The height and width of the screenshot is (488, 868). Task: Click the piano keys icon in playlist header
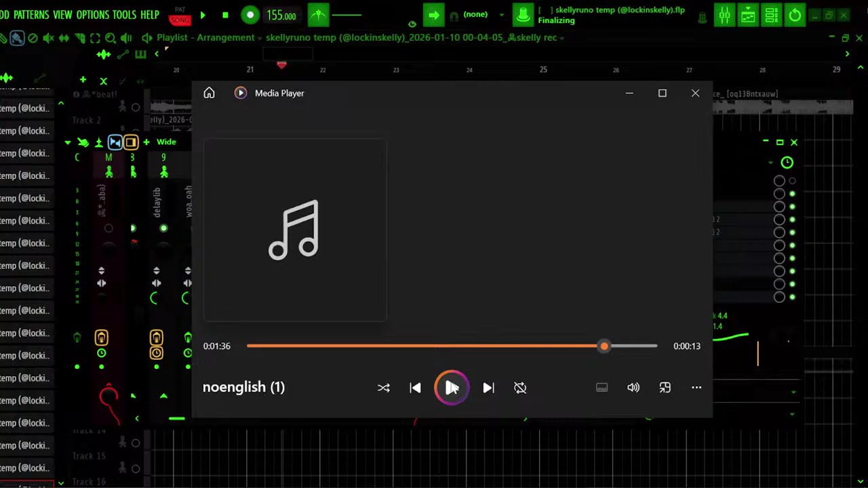[140, 54]
